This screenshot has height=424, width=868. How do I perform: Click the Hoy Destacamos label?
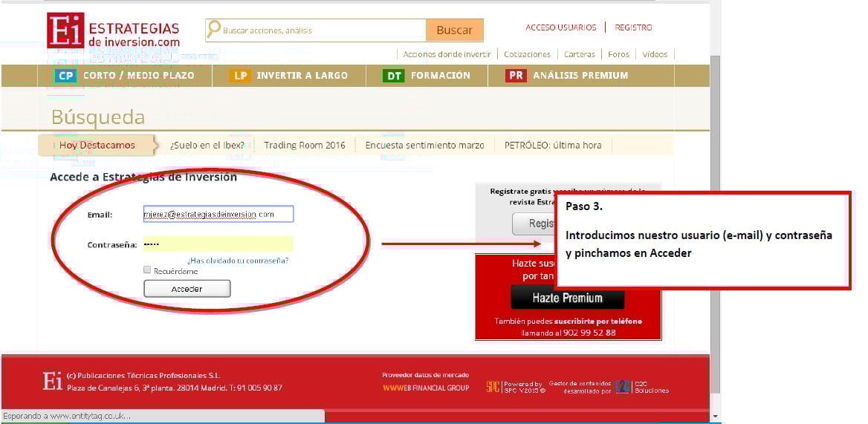(x=97, y=145)
